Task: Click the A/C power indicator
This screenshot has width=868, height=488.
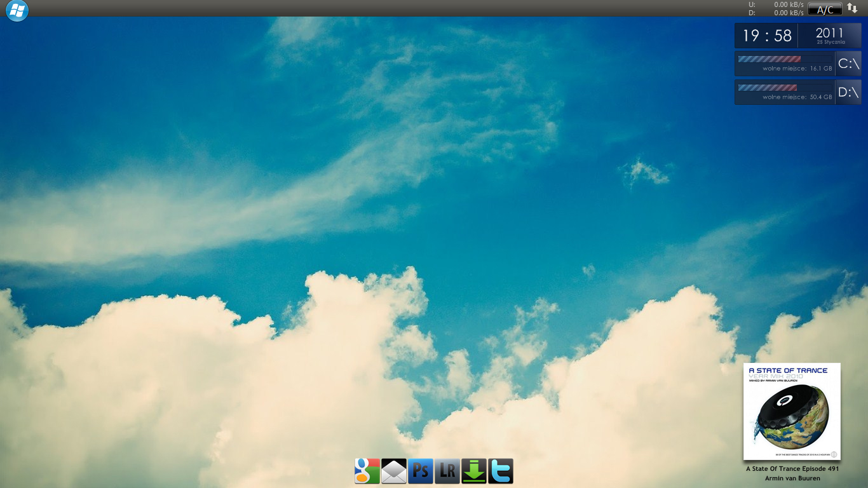Action: click(825, 9)
